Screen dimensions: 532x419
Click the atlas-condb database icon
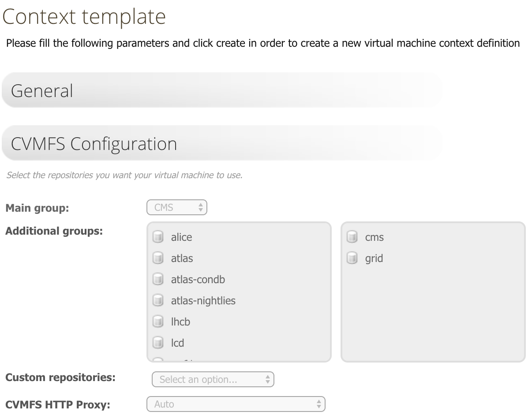pyautogui.click(x=158, y=280)
